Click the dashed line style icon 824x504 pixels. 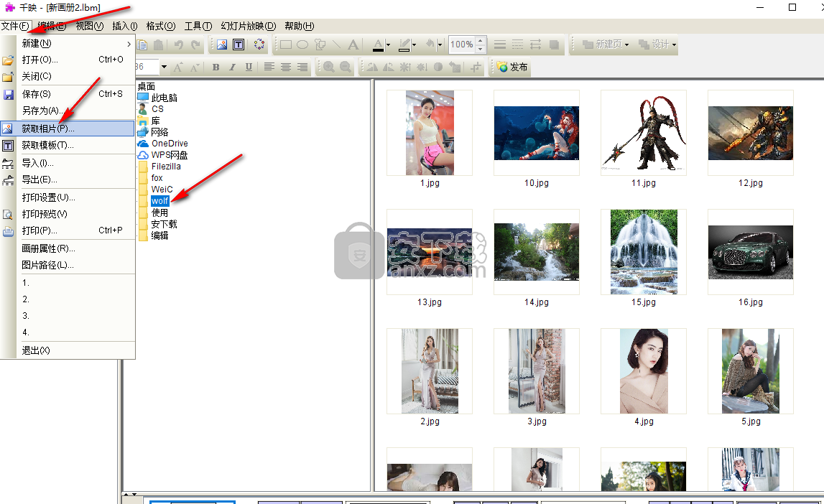pyautogui.click(x=518, y=45)
